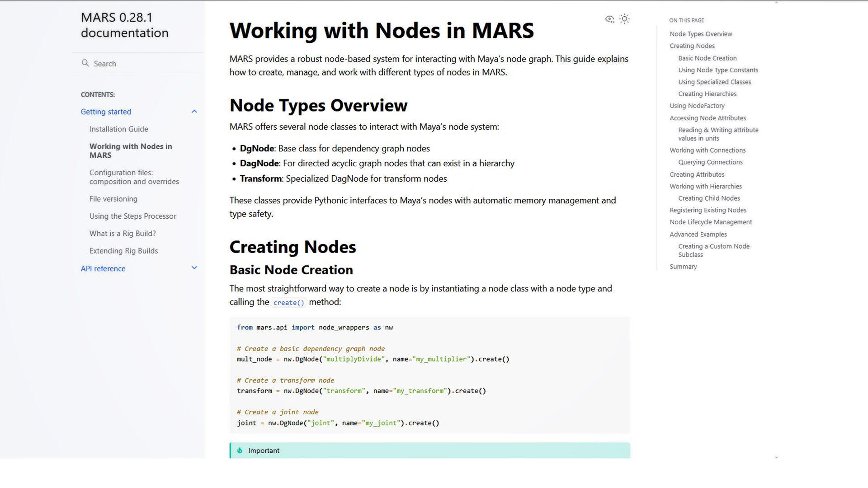868x488 pixels.
Task: Click the 'from mars.api import node_wrappers' code line
Action: pos(315,328)
